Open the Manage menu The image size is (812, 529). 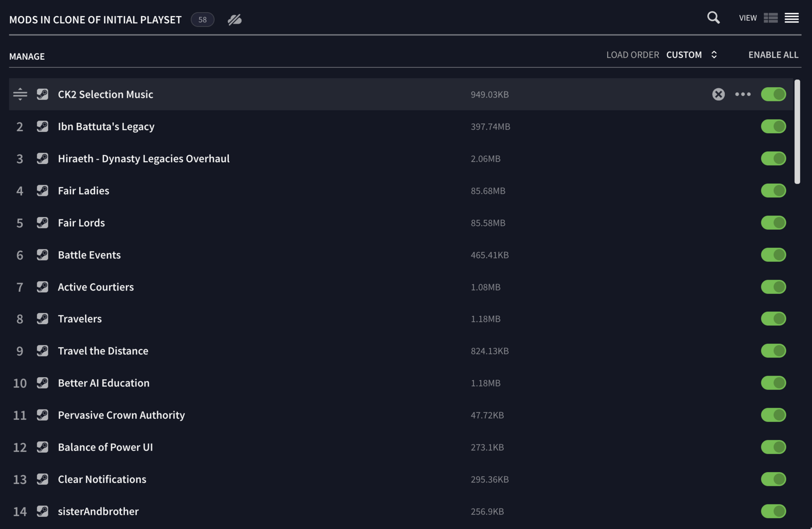click(x=27, y=56)
